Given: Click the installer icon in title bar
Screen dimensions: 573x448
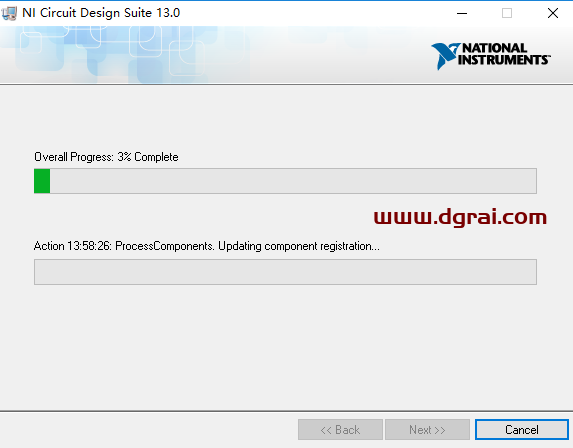Looking at the screenshot, I should point(9,14).
